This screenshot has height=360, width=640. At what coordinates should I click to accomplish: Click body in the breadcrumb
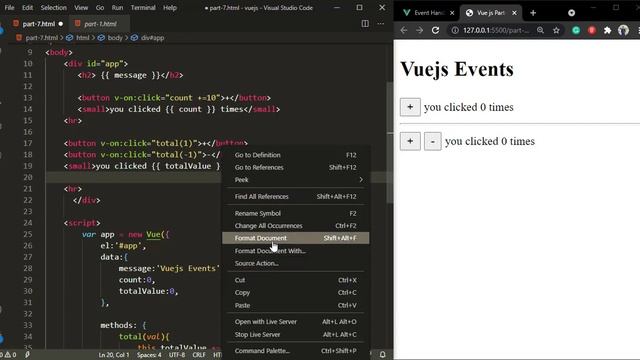[x=115, y=38]
